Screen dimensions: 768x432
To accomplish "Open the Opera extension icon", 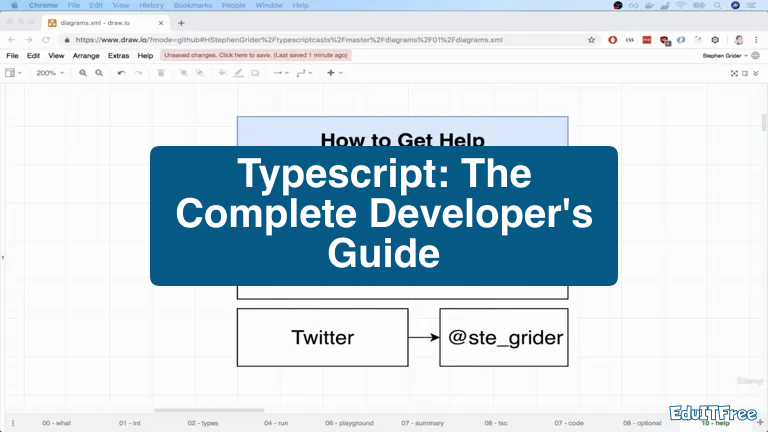I will pyautogui.click(x=613, y=40).
